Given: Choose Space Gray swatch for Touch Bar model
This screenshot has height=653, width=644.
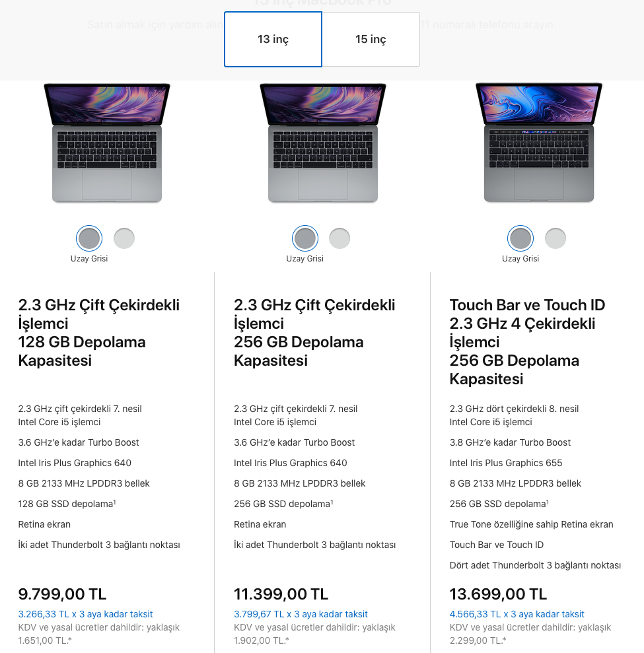Looking at the screenshot, I should (520, 238).
